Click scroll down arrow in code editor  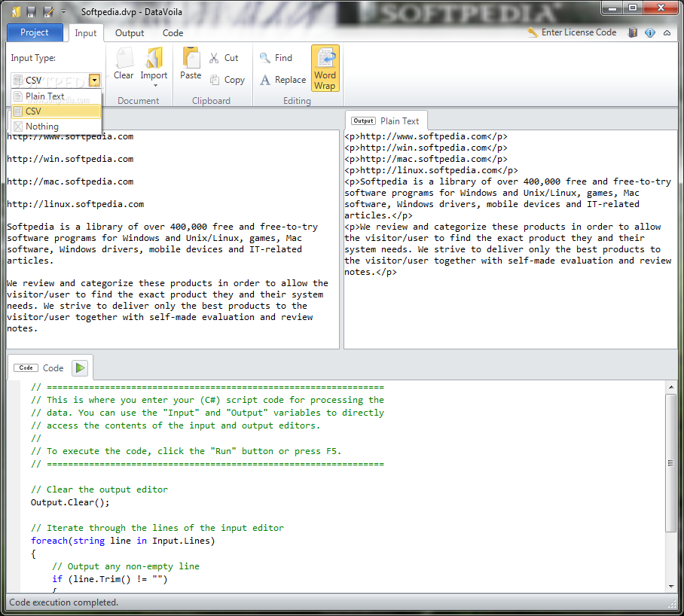[671, 587]
